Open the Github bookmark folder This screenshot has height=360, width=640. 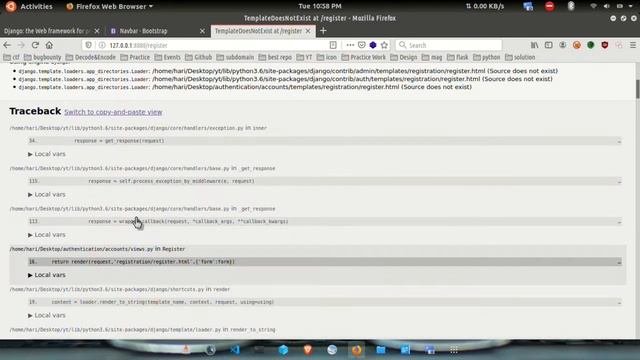pos(198,57)
